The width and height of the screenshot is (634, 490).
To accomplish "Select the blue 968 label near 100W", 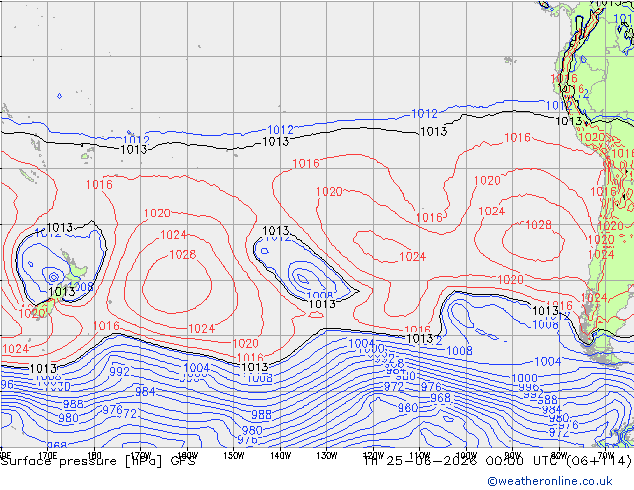I will tap(440, 398).
